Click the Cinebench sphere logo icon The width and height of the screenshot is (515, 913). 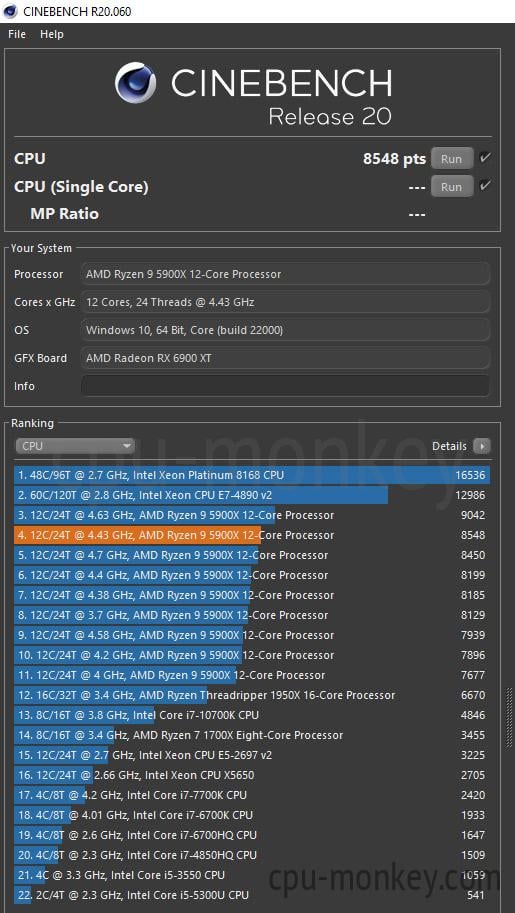pyautogui.click(x=135, y=83)
